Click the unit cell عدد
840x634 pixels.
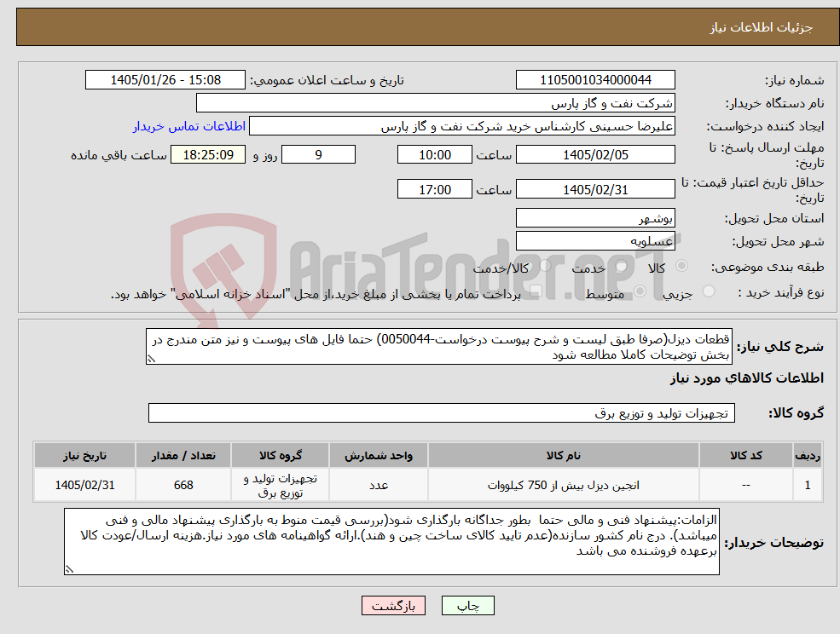pyautogui.click(x=379, y=485)
